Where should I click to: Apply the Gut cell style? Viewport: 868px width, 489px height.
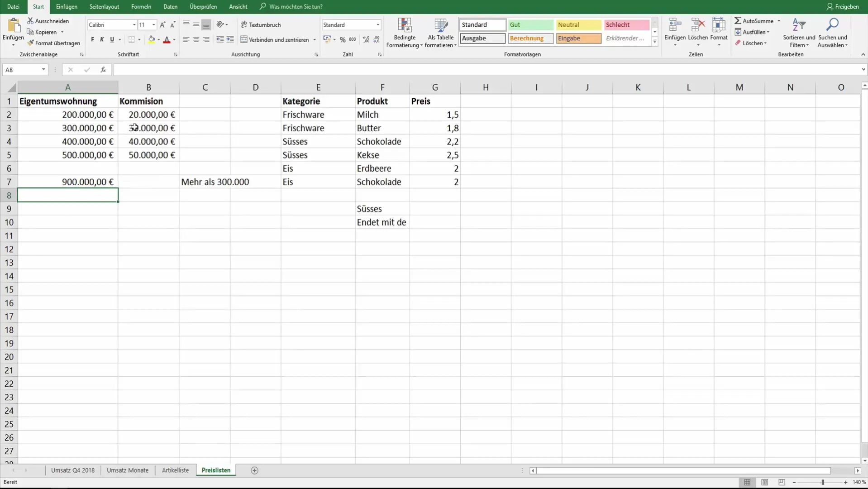pyautogui.click(x=530, y=25)
